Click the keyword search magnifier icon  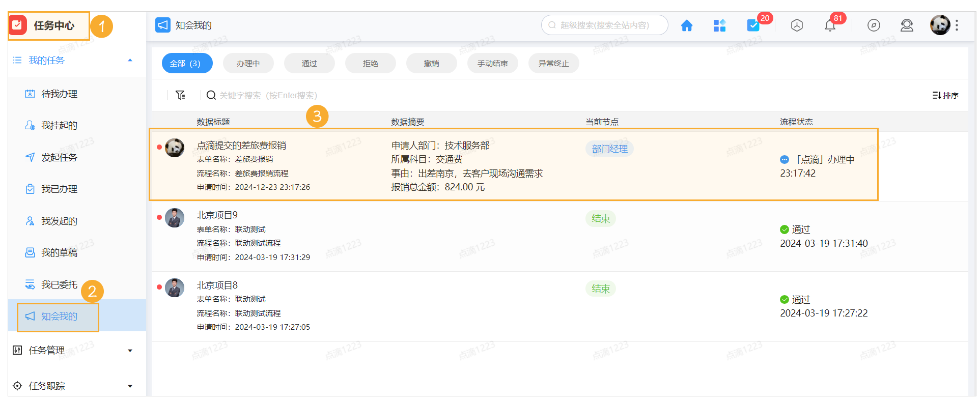click(x=211, y=95)
